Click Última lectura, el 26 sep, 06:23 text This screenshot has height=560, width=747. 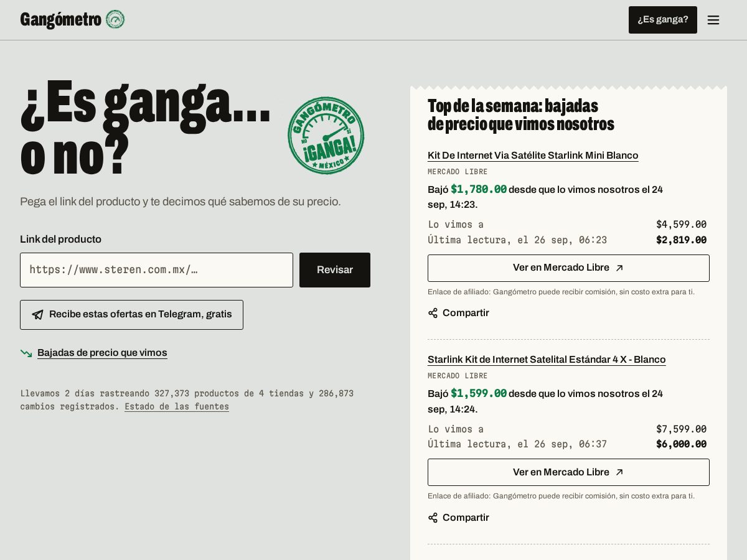point(517,240)
